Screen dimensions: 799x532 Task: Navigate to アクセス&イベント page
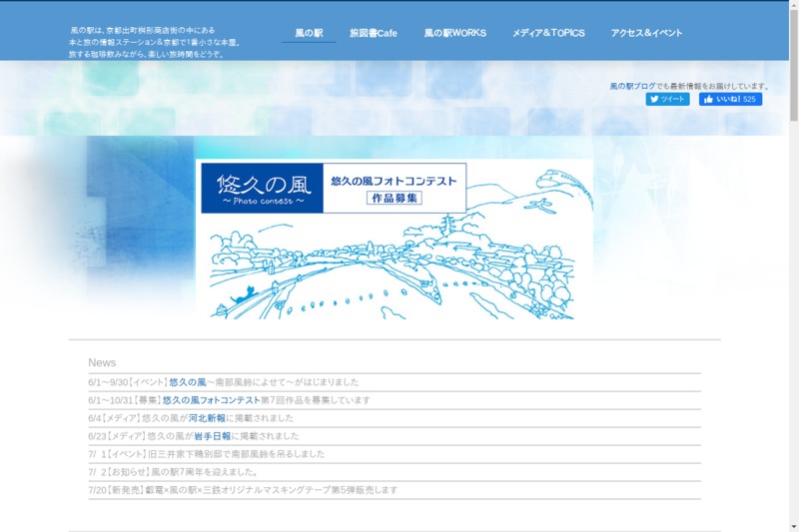[x=646, y=33]
